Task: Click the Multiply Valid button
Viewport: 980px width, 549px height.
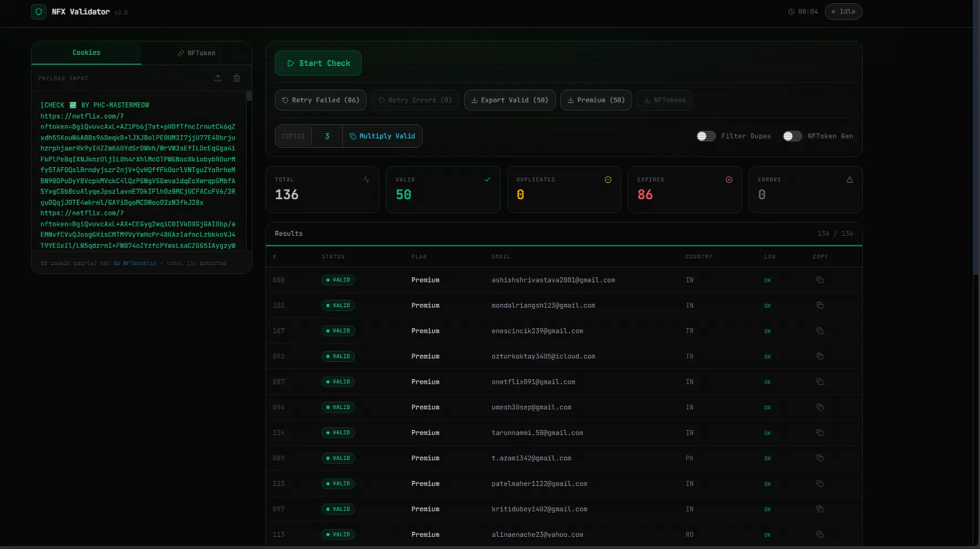Action: click(382, 136)
